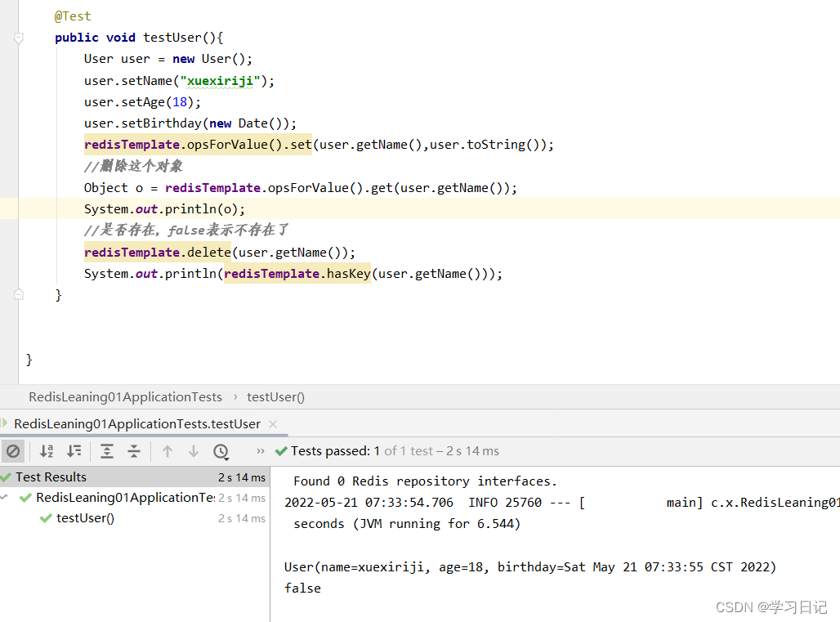Place cursor on System.out.println(o) line
Viewport: 840px width, 622px height.
click(164, 209)
